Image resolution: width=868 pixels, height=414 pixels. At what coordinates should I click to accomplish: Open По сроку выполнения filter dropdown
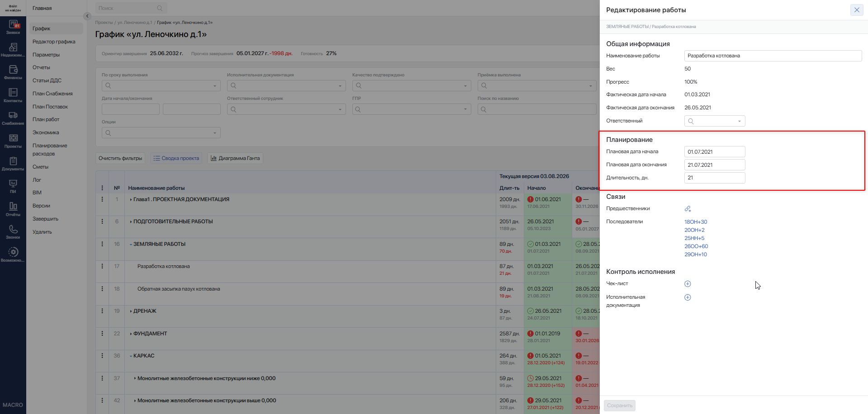tap(161, 86)
